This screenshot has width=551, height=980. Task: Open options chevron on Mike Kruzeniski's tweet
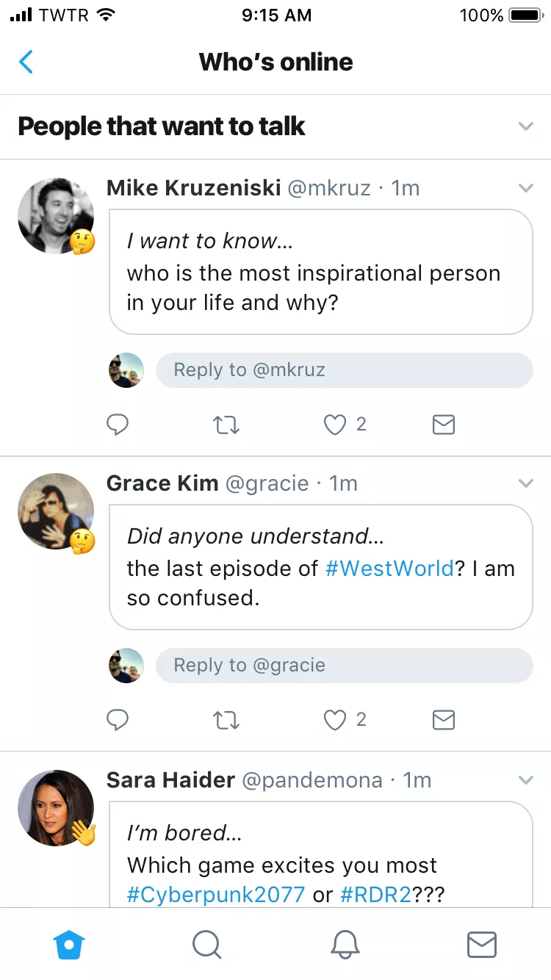click(525, 188)
